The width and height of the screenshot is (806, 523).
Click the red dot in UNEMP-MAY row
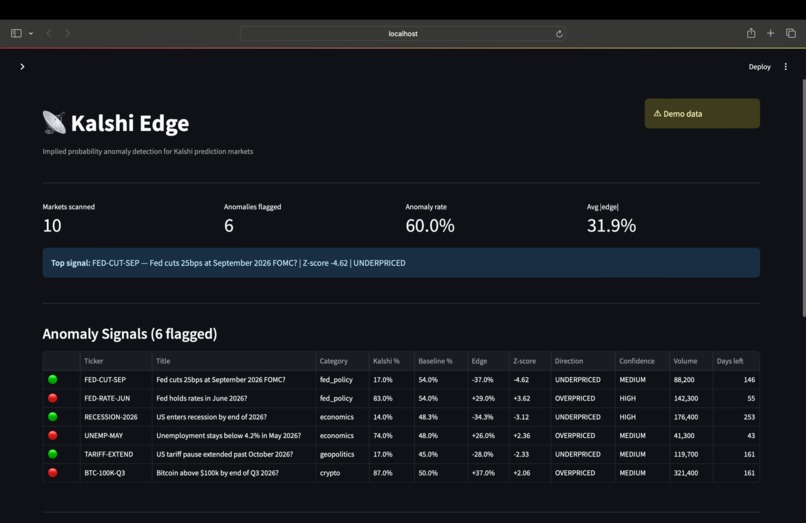(x=52, y=435)
